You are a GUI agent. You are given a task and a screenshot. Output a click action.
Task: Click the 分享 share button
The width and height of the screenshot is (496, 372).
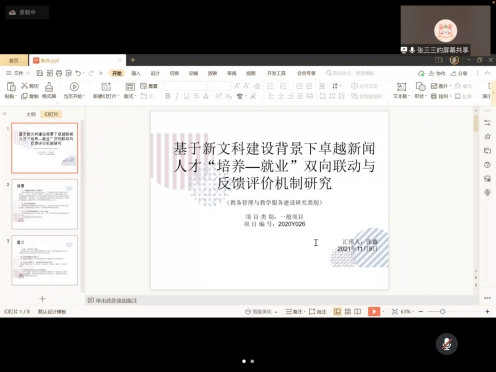pos(459,73)
